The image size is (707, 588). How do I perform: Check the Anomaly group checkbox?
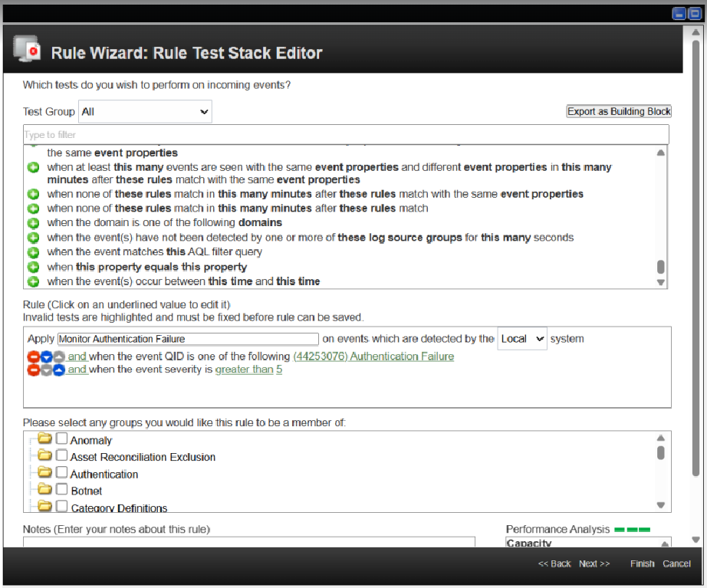pyautogui.click(x=62, y=439)
